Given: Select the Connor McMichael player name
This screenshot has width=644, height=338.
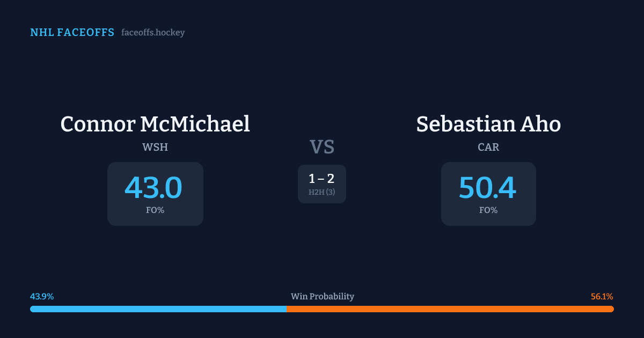Looking at the screenshot, I should pyautogui.click(x=155, y=124).
